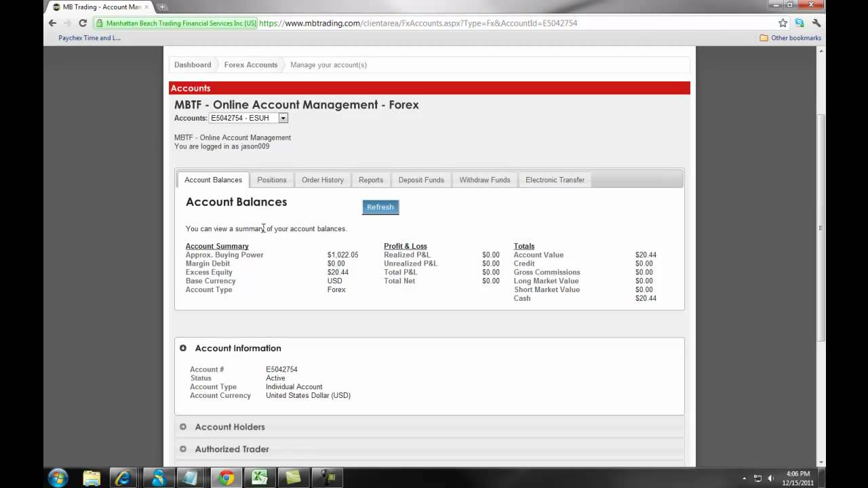This screenshot has height=488, width=868.
Task: Open the green sticky note taskbar app
Action: tap(293, 478)
